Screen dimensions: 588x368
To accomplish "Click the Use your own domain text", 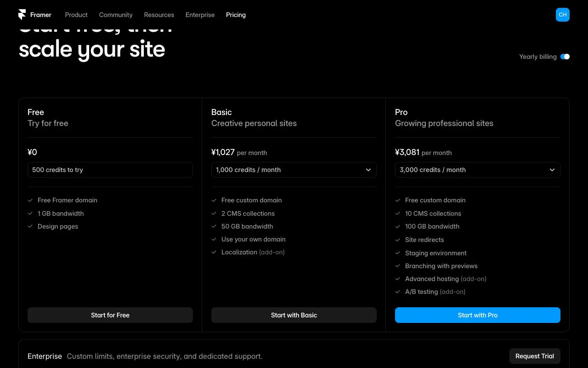I will [254, 239].
